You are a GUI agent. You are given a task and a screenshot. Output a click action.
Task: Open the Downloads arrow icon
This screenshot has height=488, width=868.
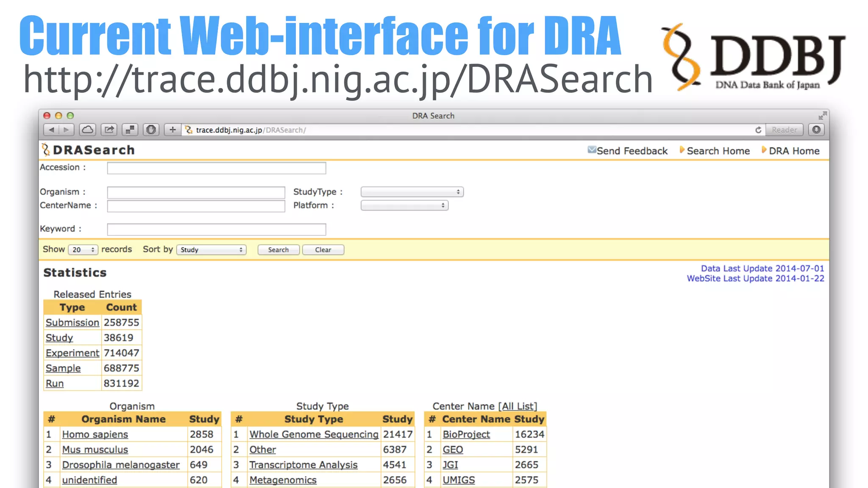point(816,130)
